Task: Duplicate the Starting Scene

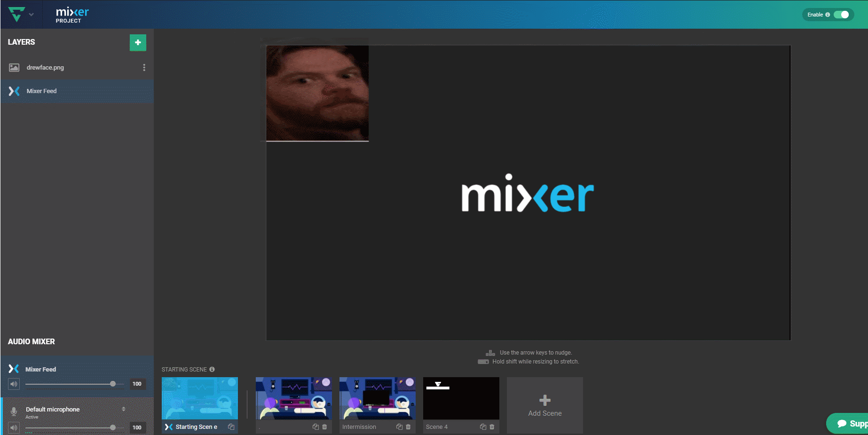Action: 231,427
